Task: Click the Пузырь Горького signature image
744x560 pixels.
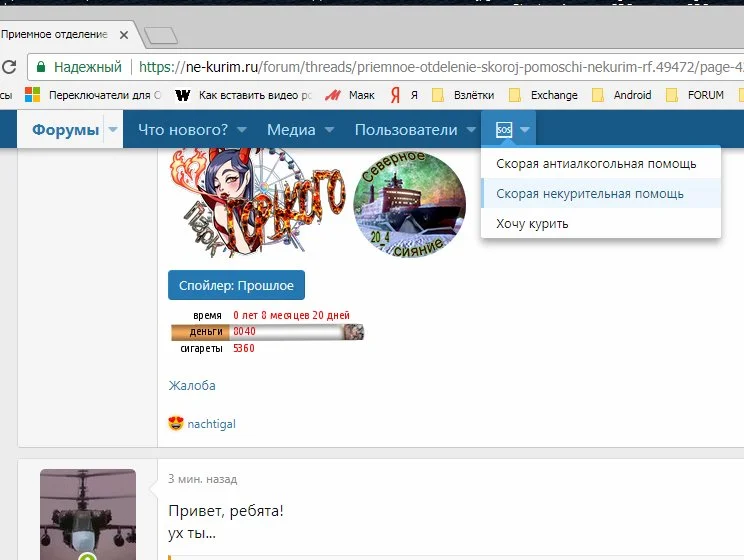Action: 256,203
